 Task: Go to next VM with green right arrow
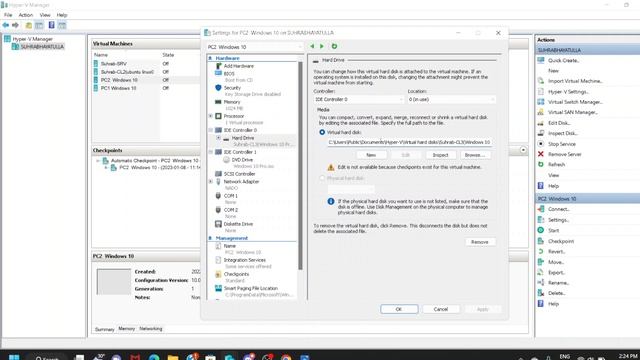tap(322, 47)
